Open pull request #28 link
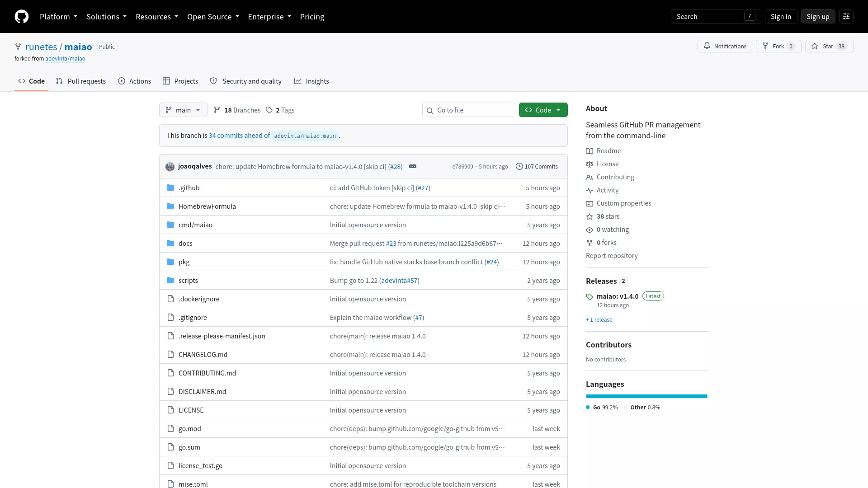The image size is (868, 488). (396, 167)
